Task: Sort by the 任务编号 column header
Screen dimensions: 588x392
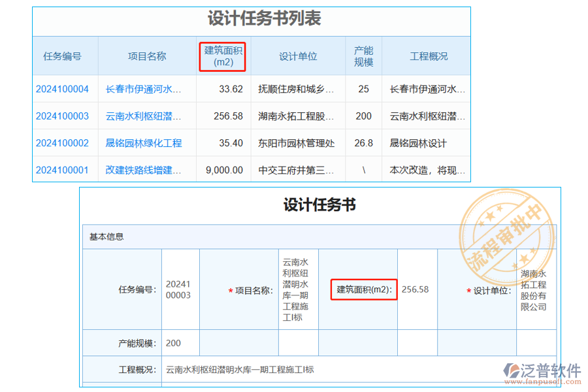Action: click(63, 56)
